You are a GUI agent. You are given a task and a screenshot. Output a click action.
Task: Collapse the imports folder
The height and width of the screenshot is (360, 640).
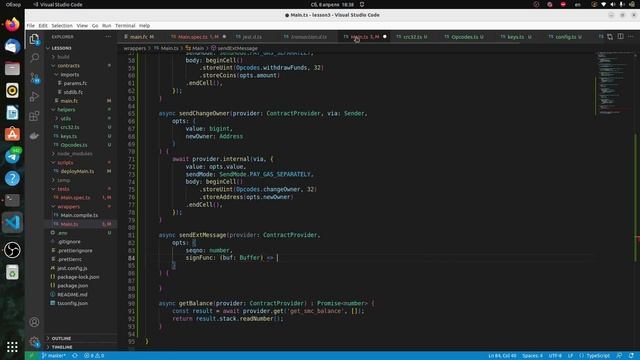70,75
